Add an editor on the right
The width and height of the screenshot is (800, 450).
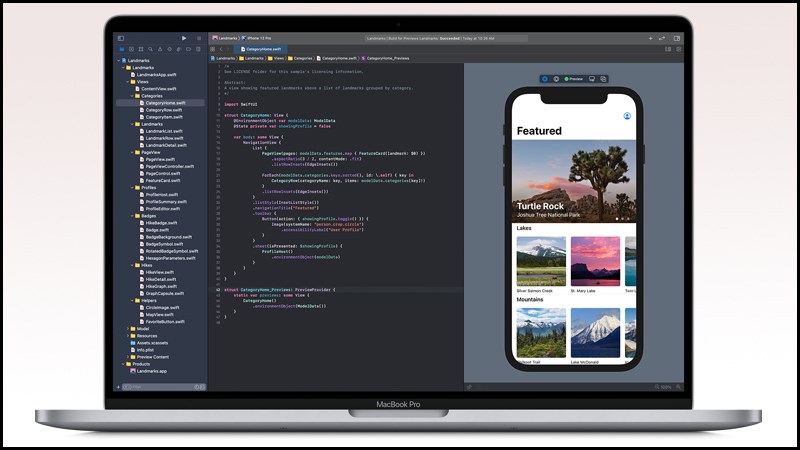tap(679, 49)
